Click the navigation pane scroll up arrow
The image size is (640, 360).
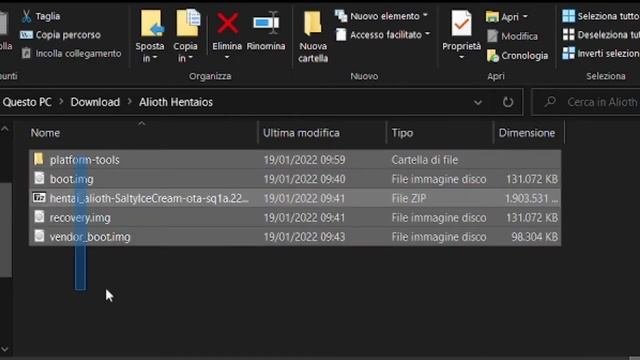click(x=4, y=129)
